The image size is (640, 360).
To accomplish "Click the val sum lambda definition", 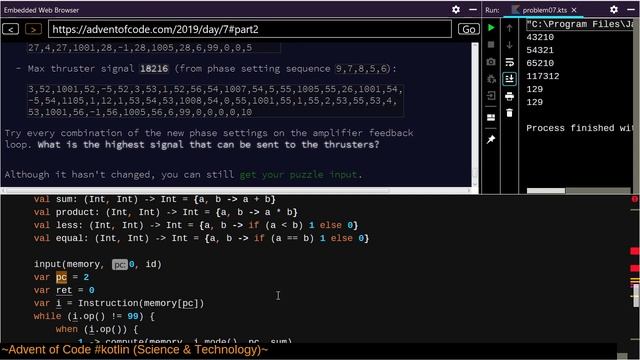I will click(x=155, y=199).
